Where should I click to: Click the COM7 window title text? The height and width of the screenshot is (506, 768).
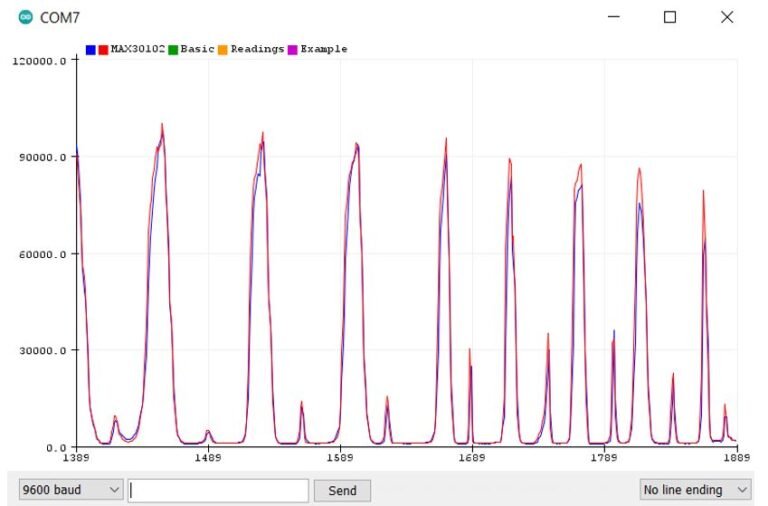tap(60, 17)
